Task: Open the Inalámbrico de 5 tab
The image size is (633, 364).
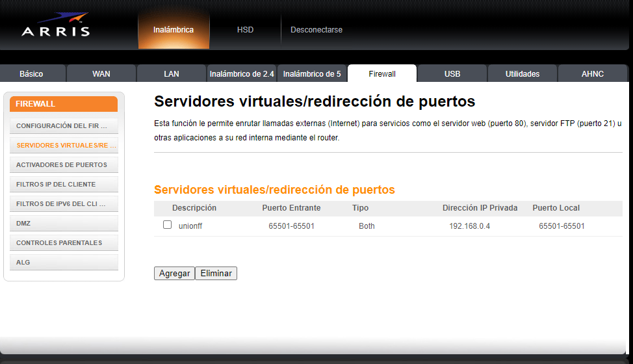Action: coord(312,74)
